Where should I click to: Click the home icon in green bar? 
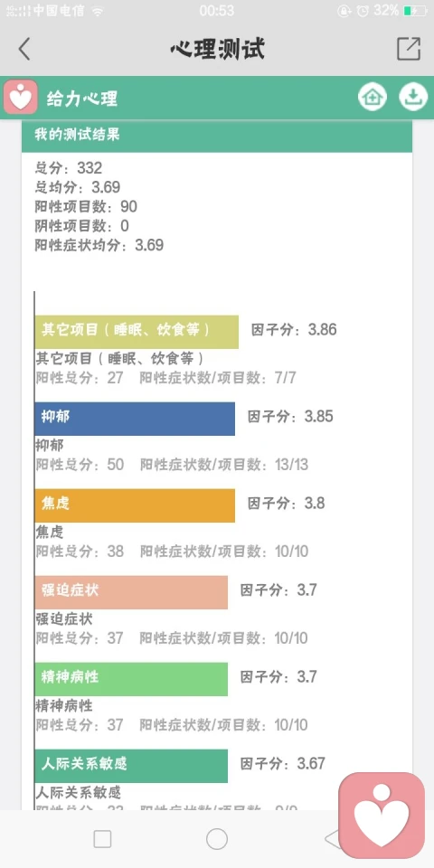tap(373, 97)
